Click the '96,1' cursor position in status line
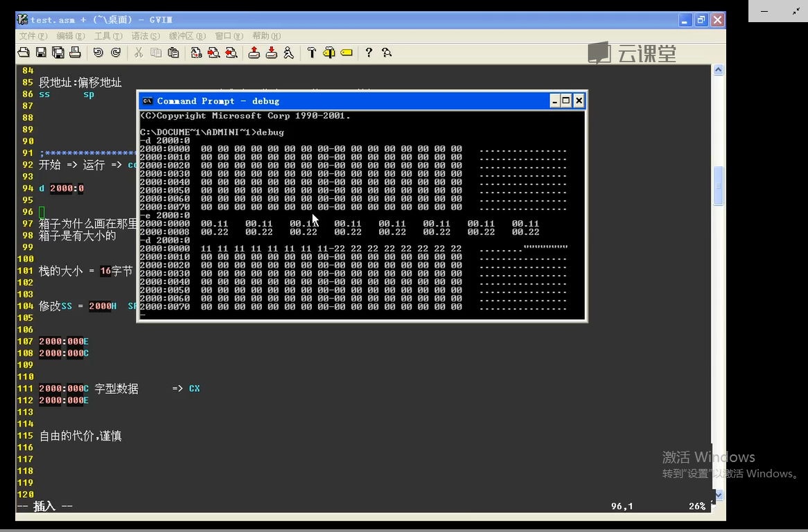Screen dimensions: 808x532 pos(622,506)
